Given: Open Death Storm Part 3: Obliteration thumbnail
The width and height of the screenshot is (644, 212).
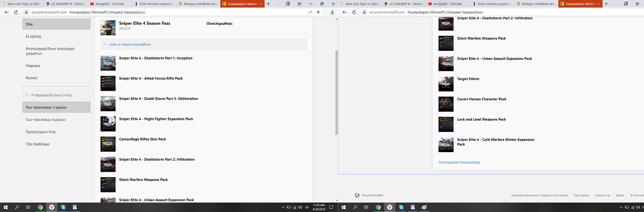Looking at the screenshot, I should [108, 103].
